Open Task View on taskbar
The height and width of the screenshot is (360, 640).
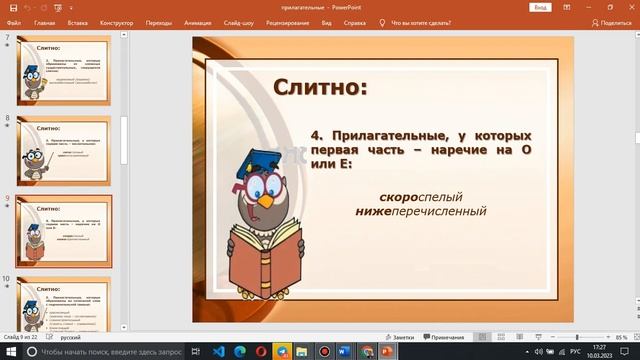[x=196, y=351]
